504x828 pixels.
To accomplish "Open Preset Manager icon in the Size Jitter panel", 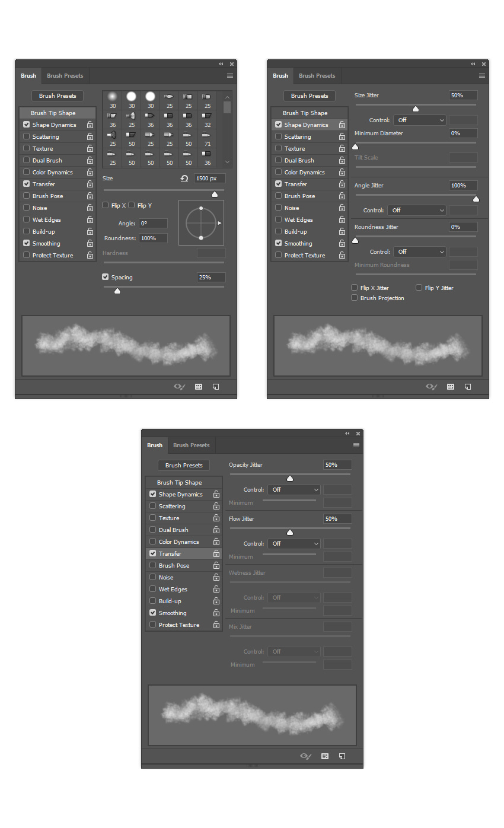I will [x=451, y=387].
